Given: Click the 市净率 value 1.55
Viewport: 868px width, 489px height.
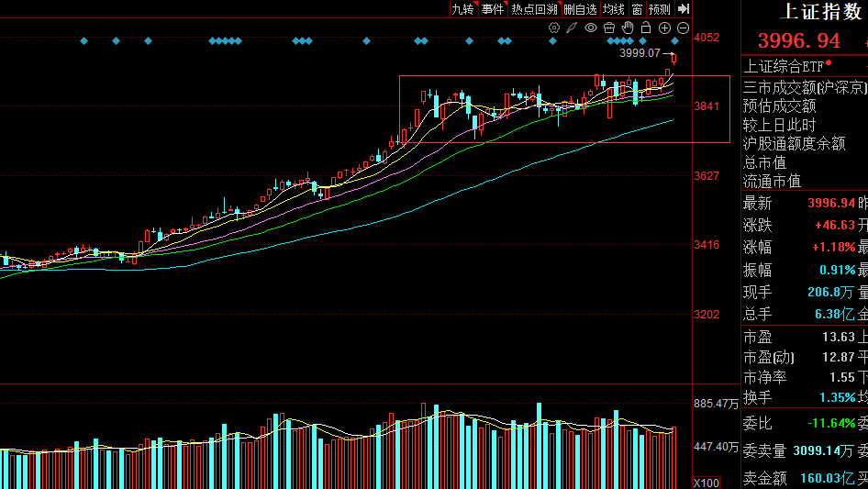Looking at the screenshot, I should point(842,377).
